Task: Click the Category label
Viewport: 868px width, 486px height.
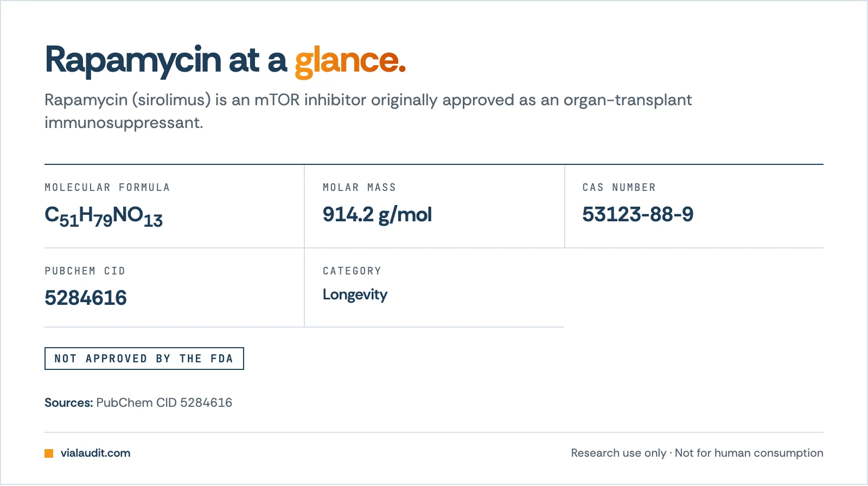Action: click(x=352, y=271)
